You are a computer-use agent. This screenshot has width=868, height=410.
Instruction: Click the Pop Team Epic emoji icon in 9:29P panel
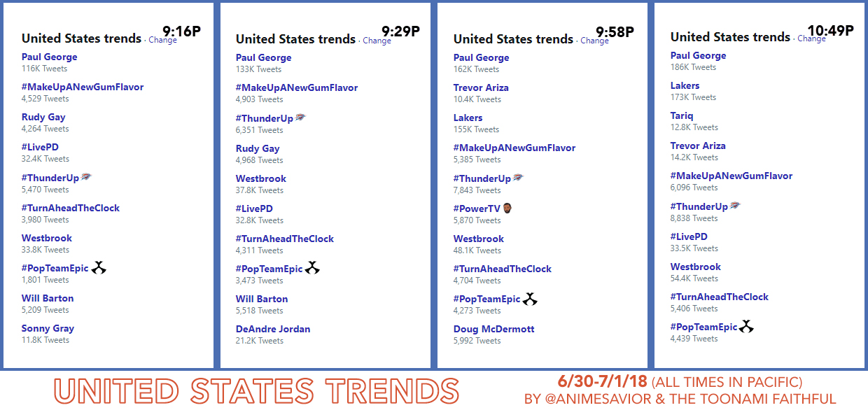(312, 268)
